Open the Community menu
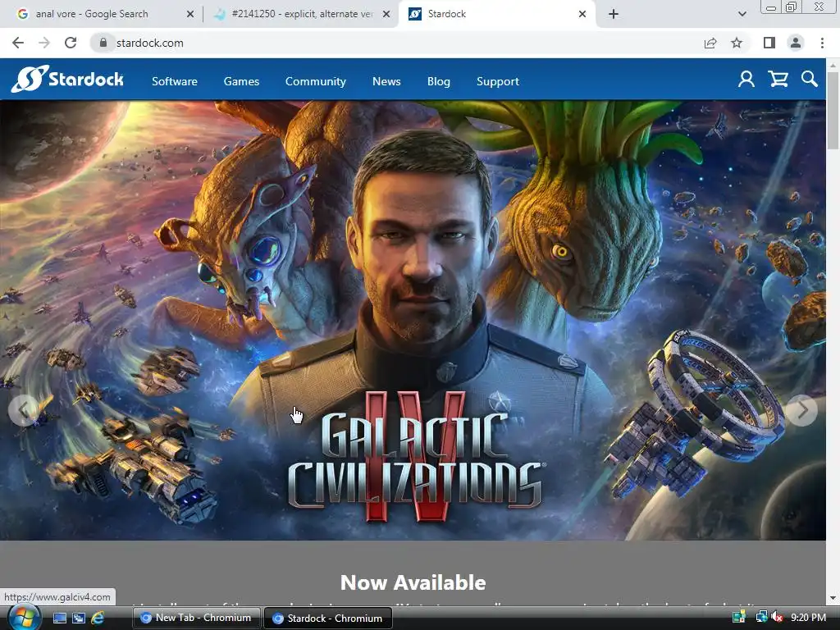Screen dimensions: 840x630 pos(316,81)
